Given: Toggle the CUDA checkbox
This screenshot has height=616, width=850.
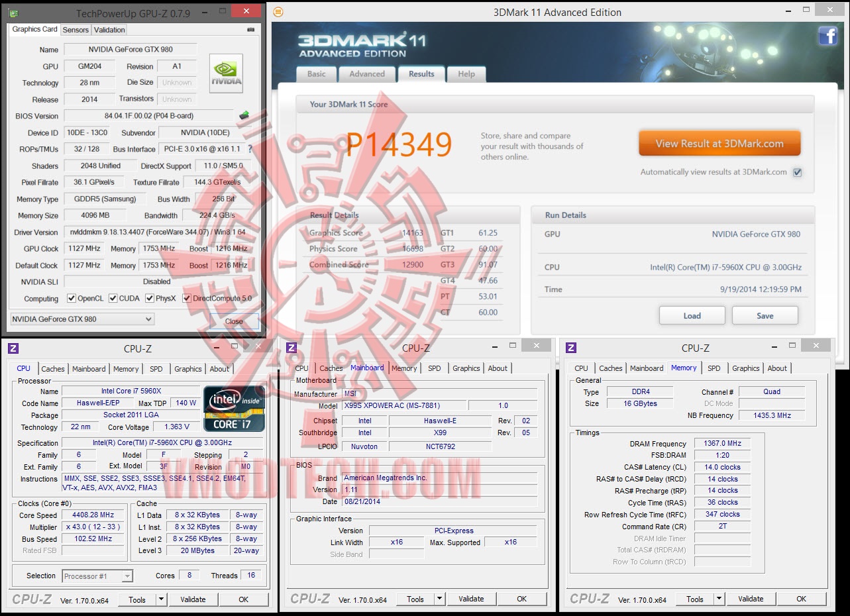Looking at the screenshot, I should coord(113,298).
